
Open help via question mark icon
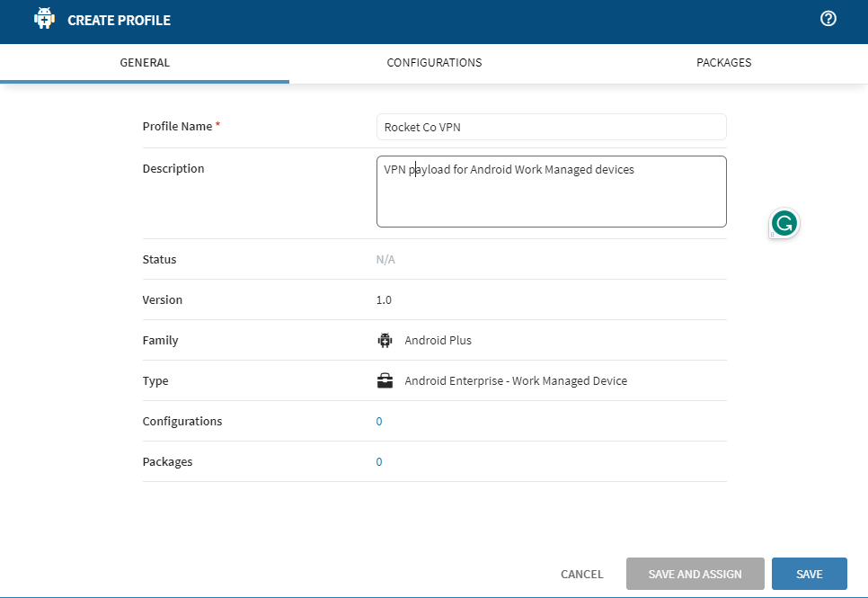[828, 19]
